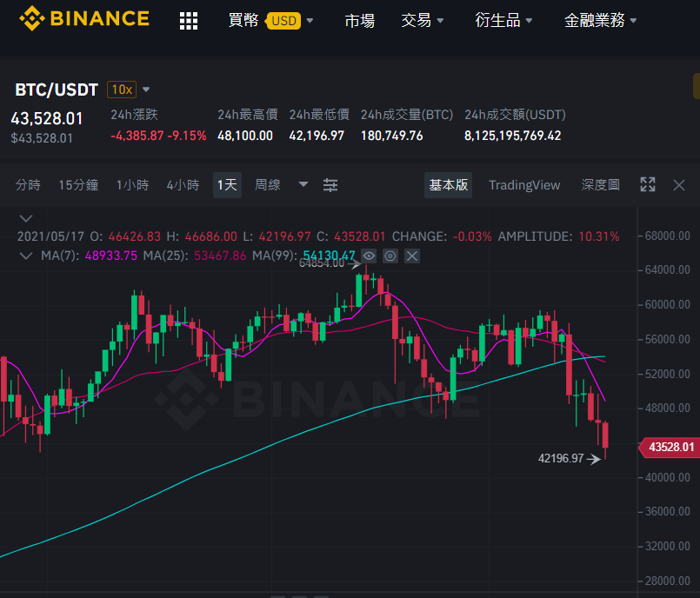This screenshot has width=700, height=598.
Task: Click the 10x leverage badge
Action: coord(122,90)
